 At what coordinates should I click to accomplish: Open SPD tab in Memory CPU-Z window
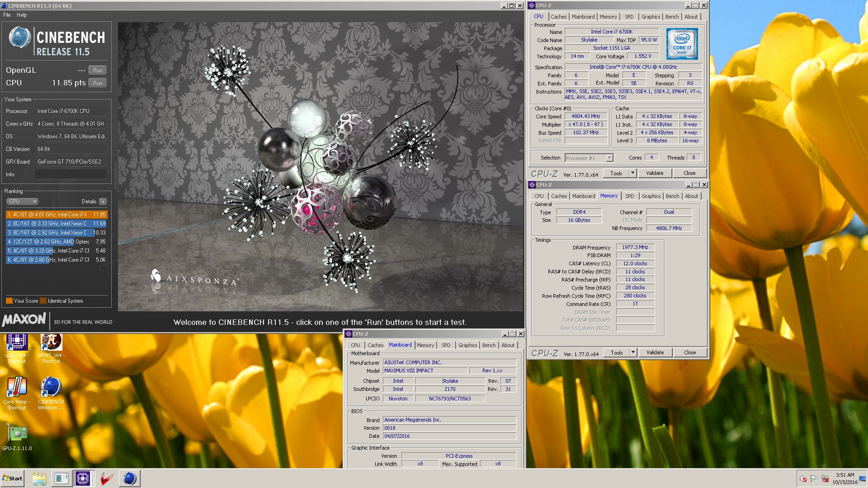click(x=630, y=196)
